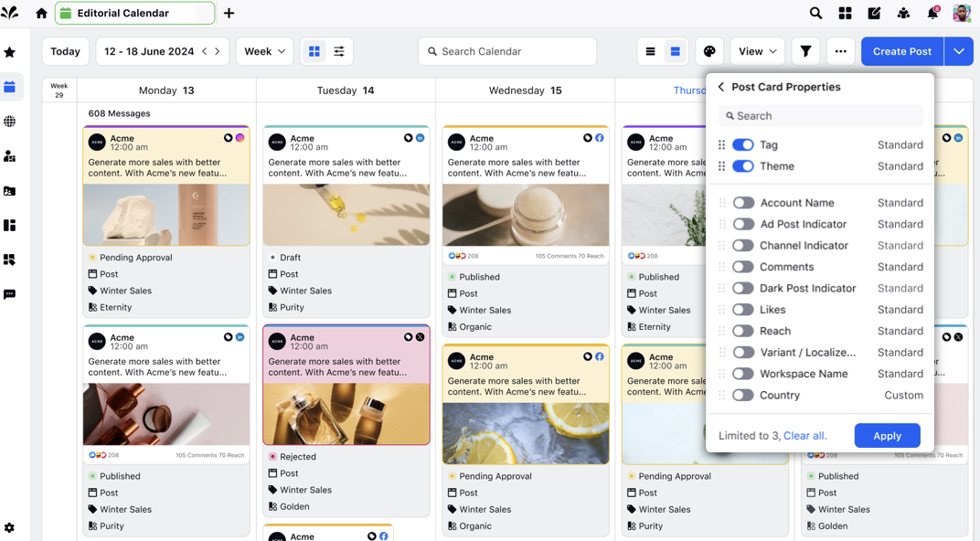
Task: Switch to grid layout view icon
Action: [314, 51]
